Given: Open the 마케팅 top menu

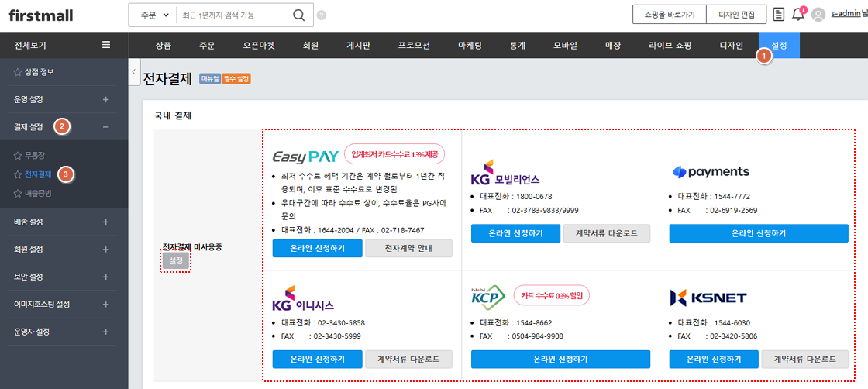Looking at the screenshot, I should pyautogui.click(x=470, y=46).
